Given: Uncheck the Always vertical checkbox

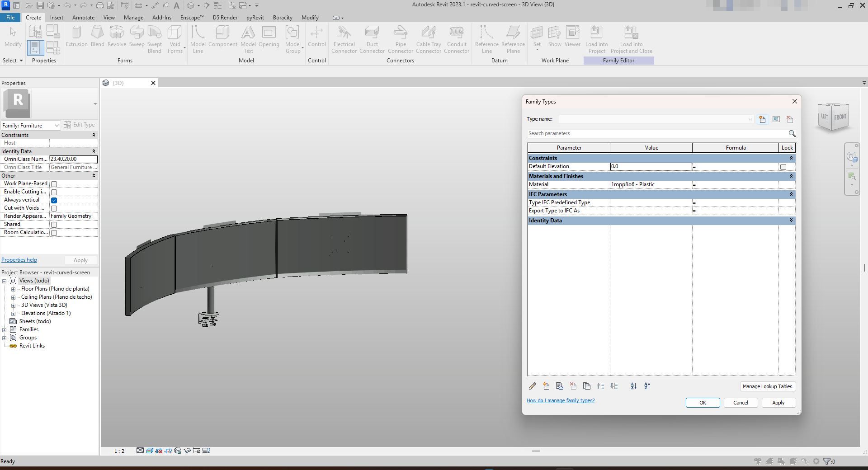Looking at the screenshot, I should pos(54,200).
